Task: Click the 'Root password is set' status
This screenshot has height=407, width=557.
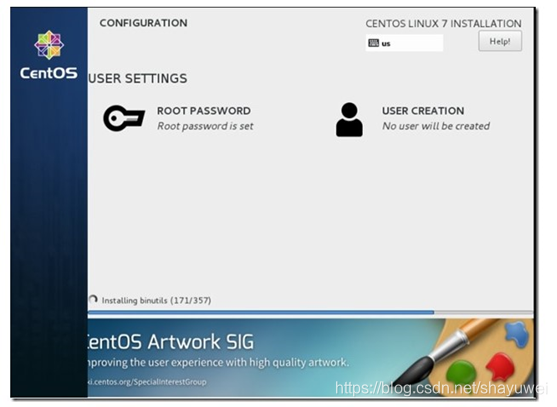Action: (205, 126)
